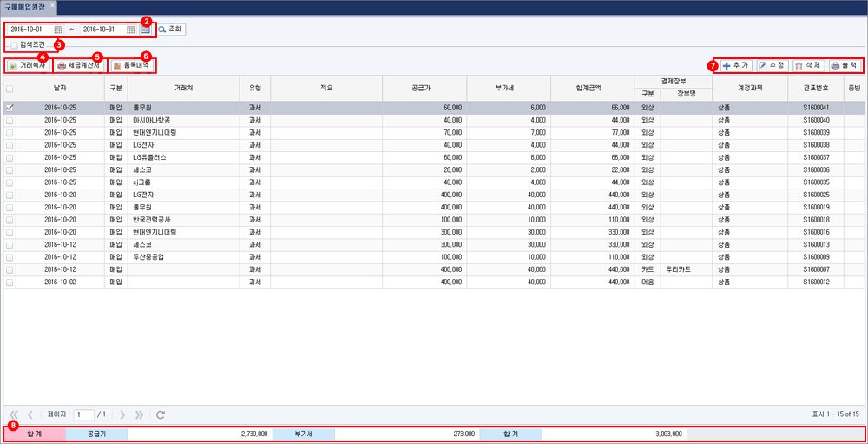The height and width of the screenshot is (444, 868).
Task: Click the 삭제 delete button
Action: (807, 66)
